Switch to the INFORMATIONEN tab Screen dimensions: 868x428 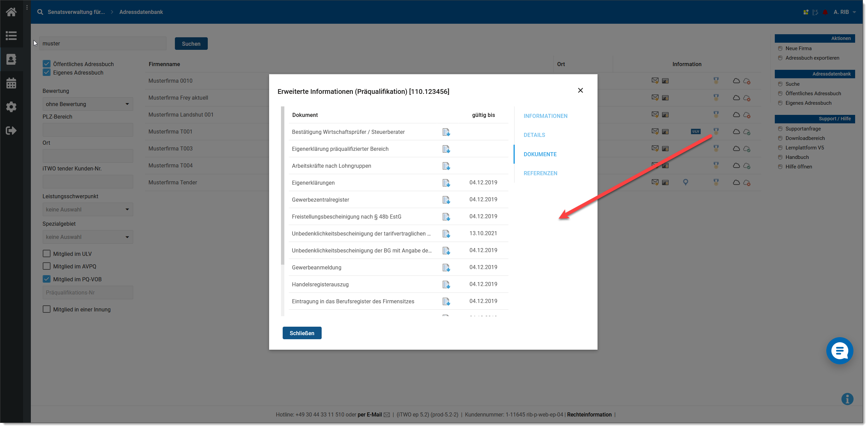point(545,116)
